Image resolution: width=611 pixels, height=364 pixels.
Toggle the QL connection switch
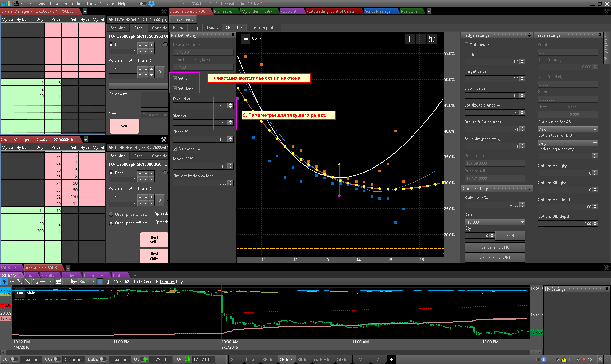point(144,359)
